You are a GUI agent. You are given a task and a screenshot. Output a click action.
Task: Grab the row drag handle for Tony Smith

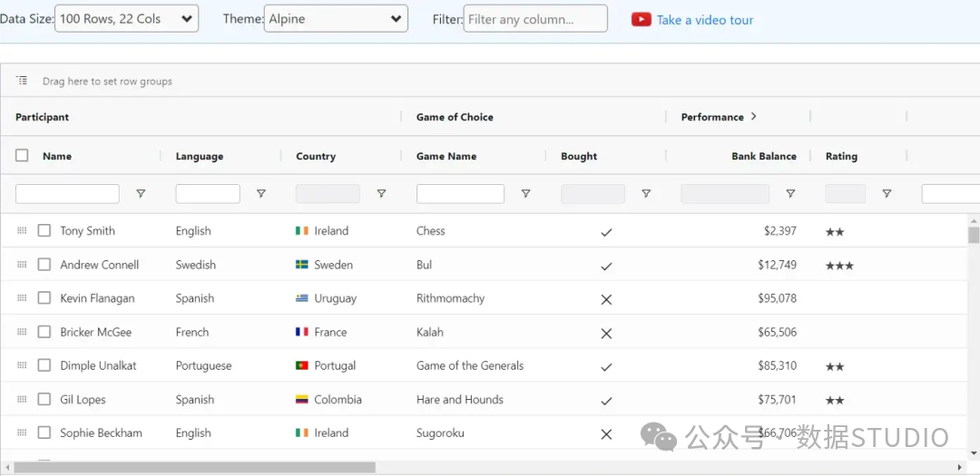[x=22, y=230]
